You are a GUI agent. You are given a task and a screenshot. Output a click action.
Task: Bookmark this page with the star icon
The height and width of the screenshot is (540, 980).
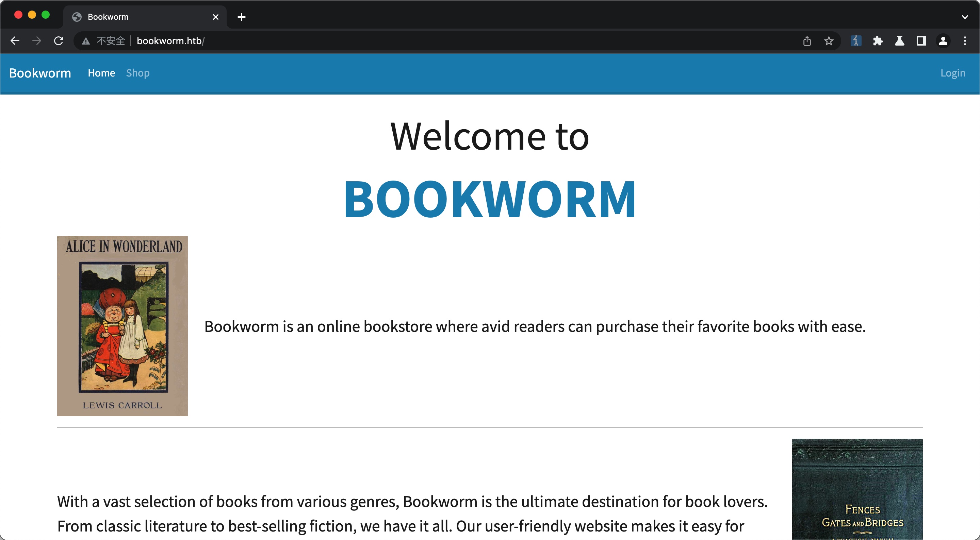coord(829,41)
